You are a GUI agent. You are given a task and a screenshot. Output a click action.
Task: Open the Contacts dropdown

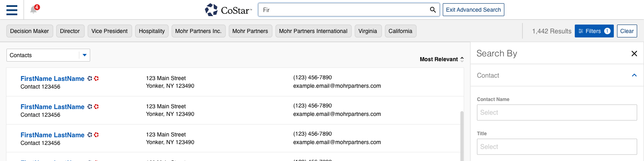pos(48,55)
